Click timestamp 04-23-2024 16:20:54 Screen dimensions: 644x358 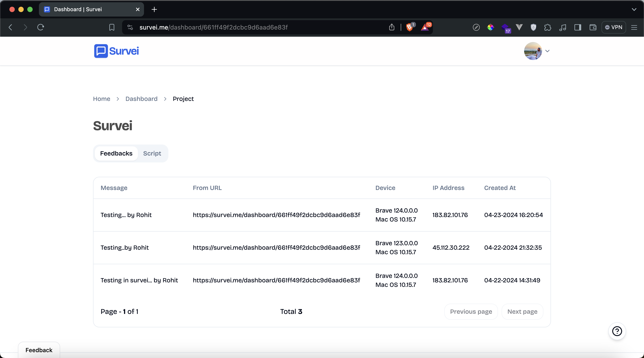(x=513, y=215)
